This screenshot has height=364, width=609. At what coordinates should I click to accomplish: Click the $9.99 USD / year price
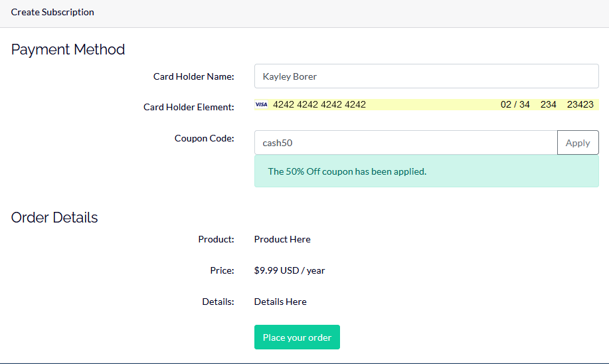(290, 270)
